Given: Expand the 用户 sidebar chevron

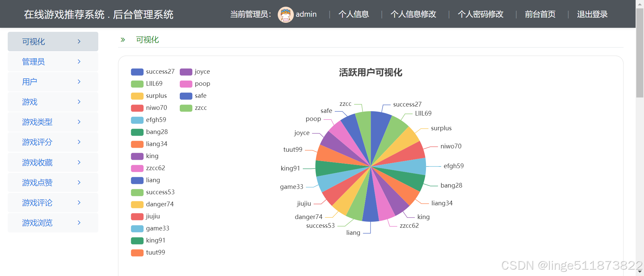Looking at the screenshot, I should point(79,82).
